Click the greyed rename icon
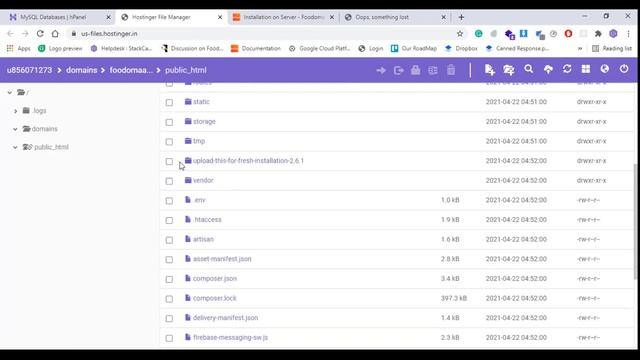The width and height of the screenshot is (640, 360). click(x=433, y=71)
